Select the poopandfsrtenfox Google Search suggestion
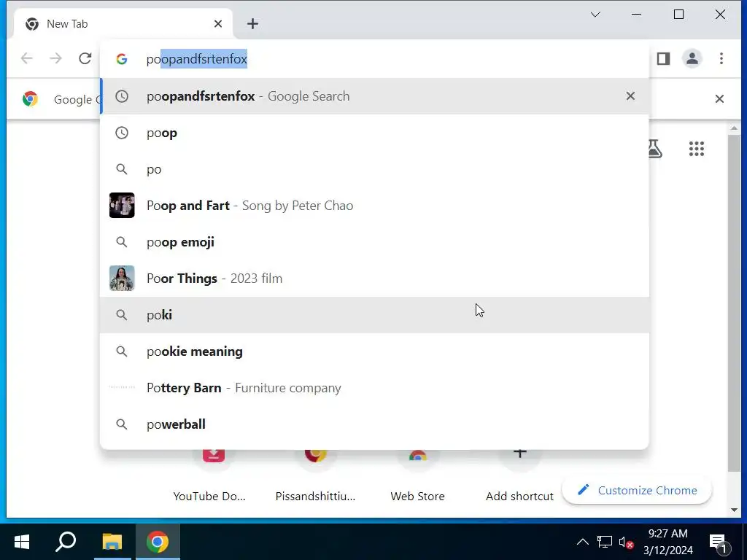 (374, 96)
